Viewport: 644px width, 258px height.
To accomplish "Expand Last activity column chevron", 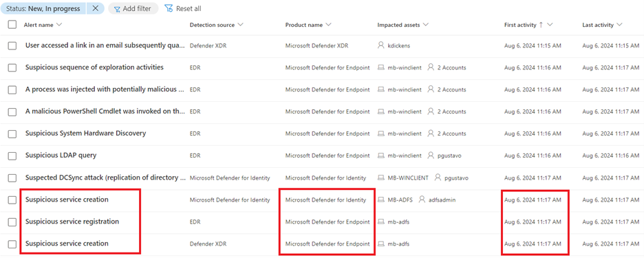I will (x=619, y=25).
